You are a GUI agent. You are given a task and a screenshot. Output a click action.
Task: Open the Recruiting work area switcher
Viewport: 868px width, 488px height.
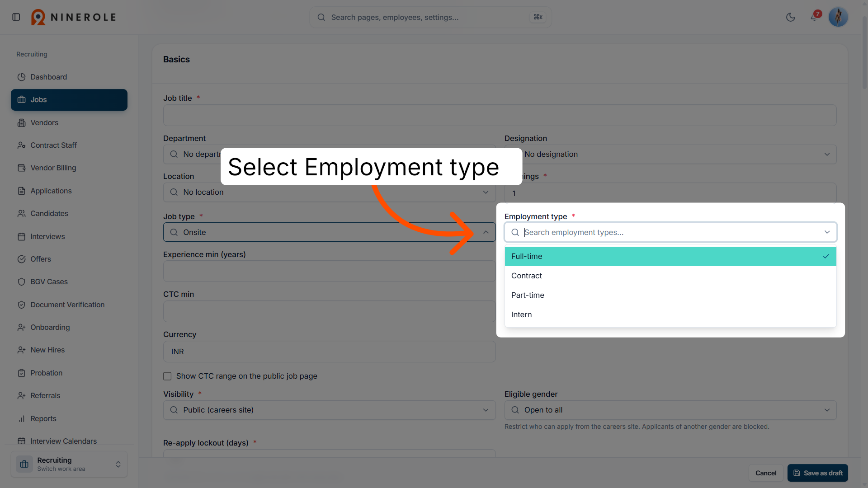point(69,464)
